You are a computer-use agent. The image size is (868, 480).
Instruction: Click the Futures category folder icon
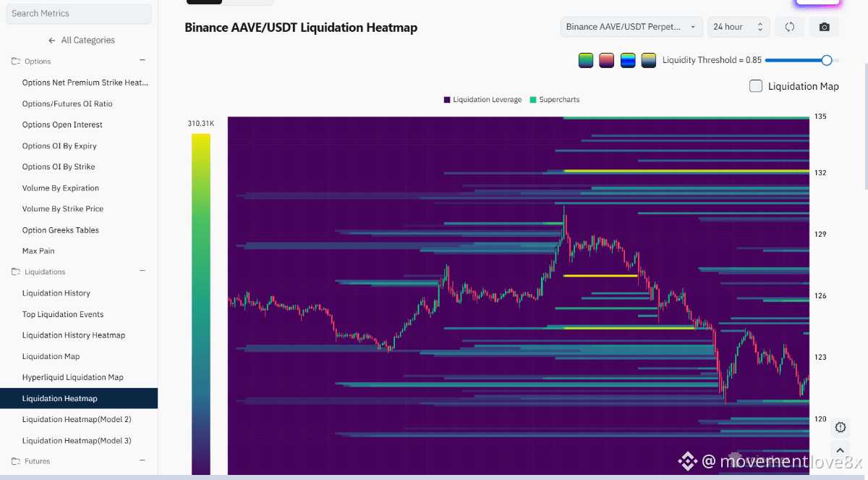coord(16,461)
